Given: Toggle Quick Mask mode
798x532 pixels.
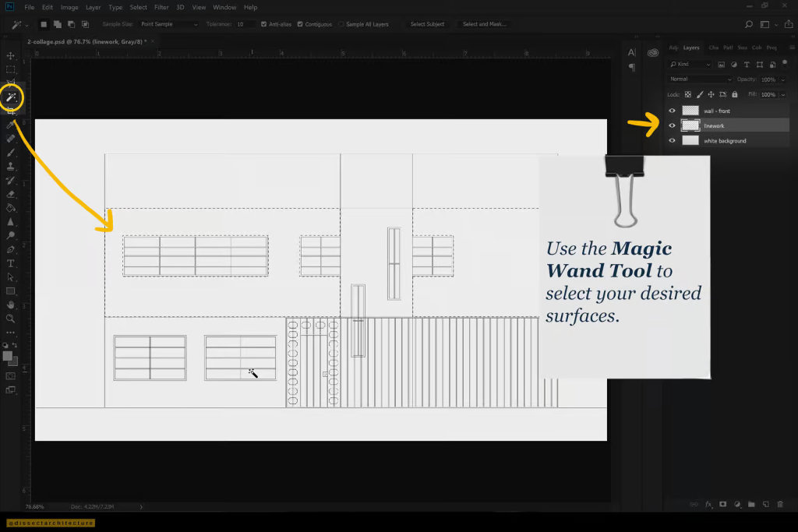Looking at the screenshot, I should point(10,376).
